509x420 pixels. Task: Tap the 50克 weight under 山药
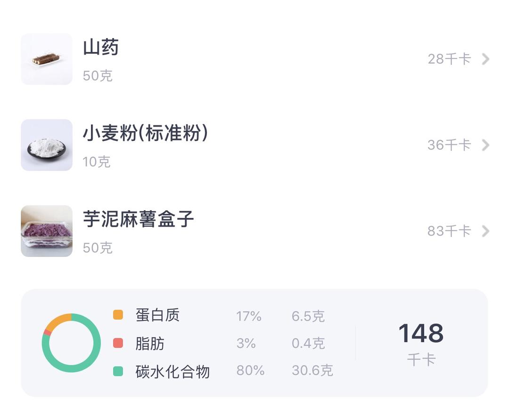pyautogui.click(x=98, y=76)
